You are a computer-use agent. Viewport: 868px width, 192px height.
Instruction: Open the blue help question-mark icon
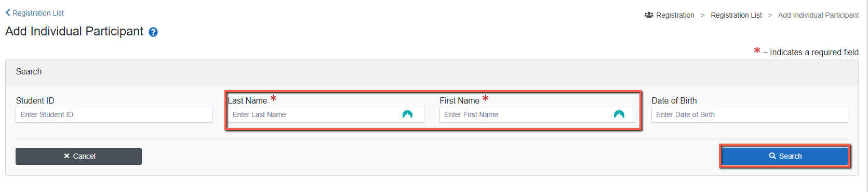coord(153,32)
